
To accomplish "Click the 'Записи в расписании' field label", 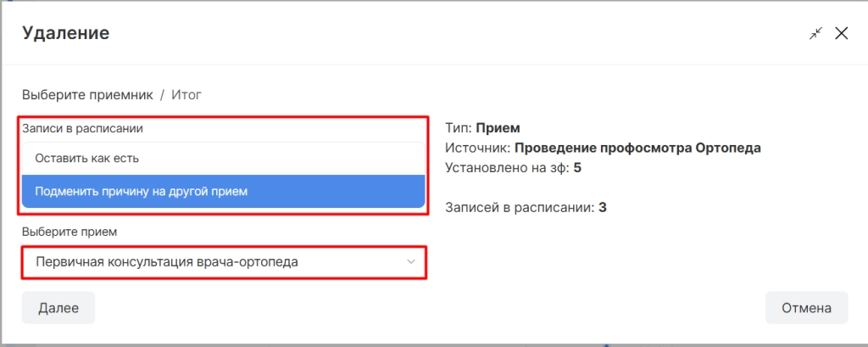I will (82, 128).
